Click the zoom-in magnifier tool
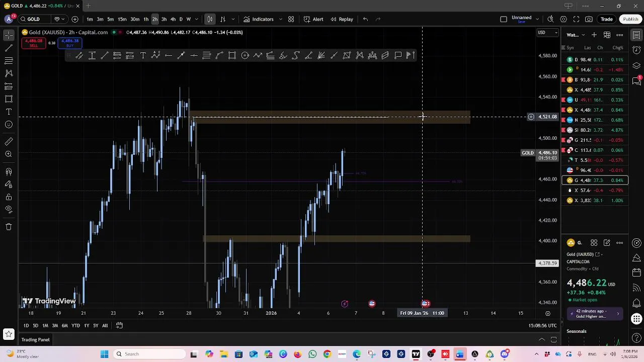 9,154
